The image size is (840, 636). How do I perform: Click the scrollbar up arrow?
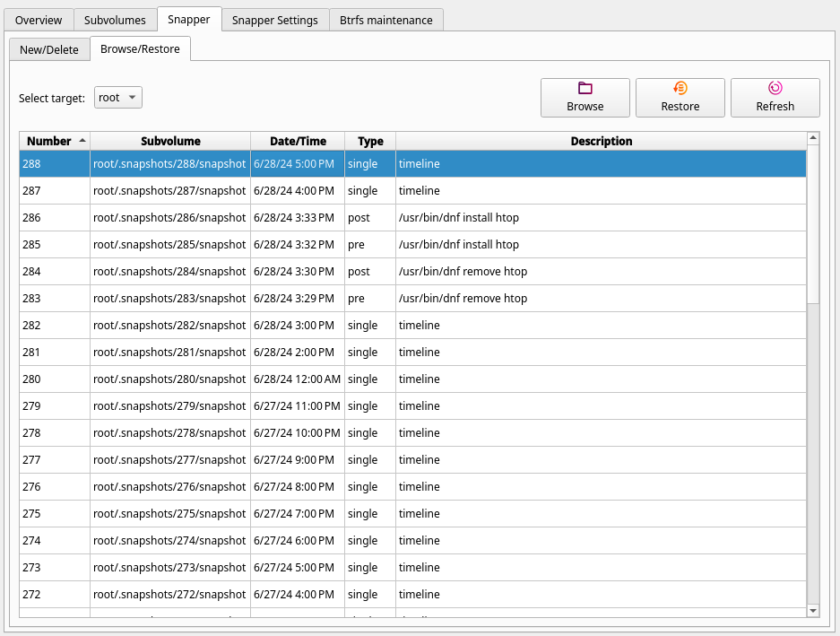click(813, 138)
